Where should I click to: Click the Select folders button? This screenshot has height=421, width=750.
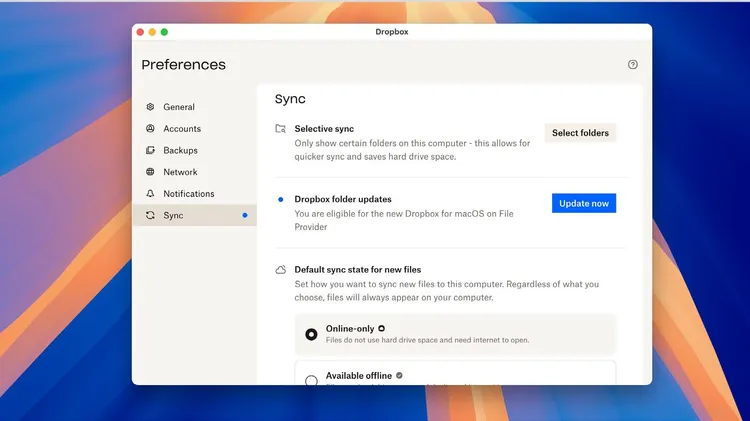[x=580, y=133]
